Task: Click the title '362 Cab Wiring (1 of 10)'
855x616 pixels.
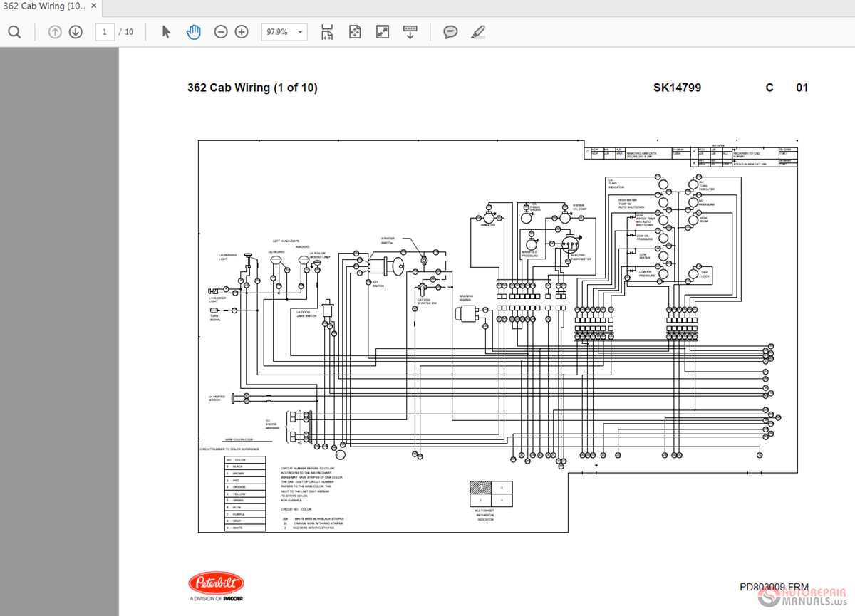Action: (252, 88)
